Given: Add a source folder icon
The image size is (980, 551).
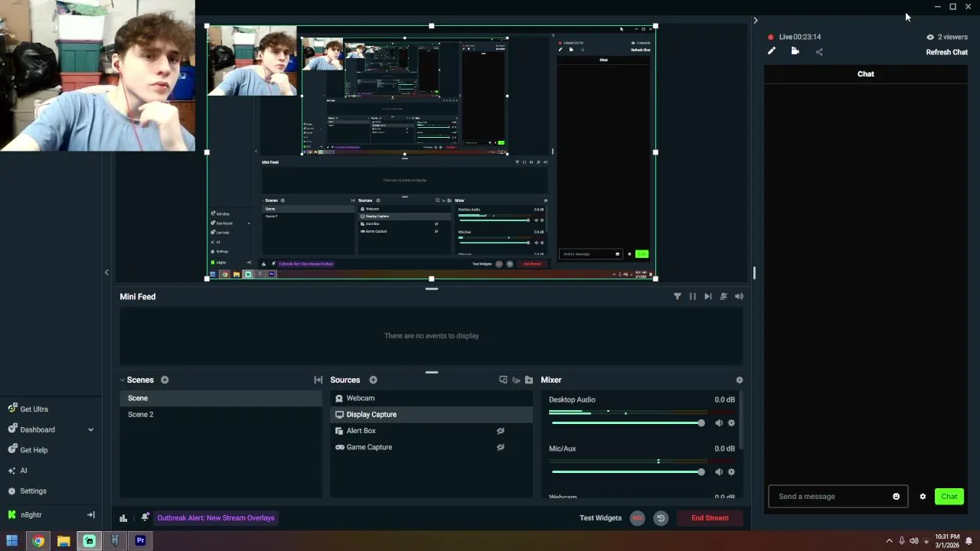Looking at the screenshot, I should pyautogui.click(x=528, y=380).
